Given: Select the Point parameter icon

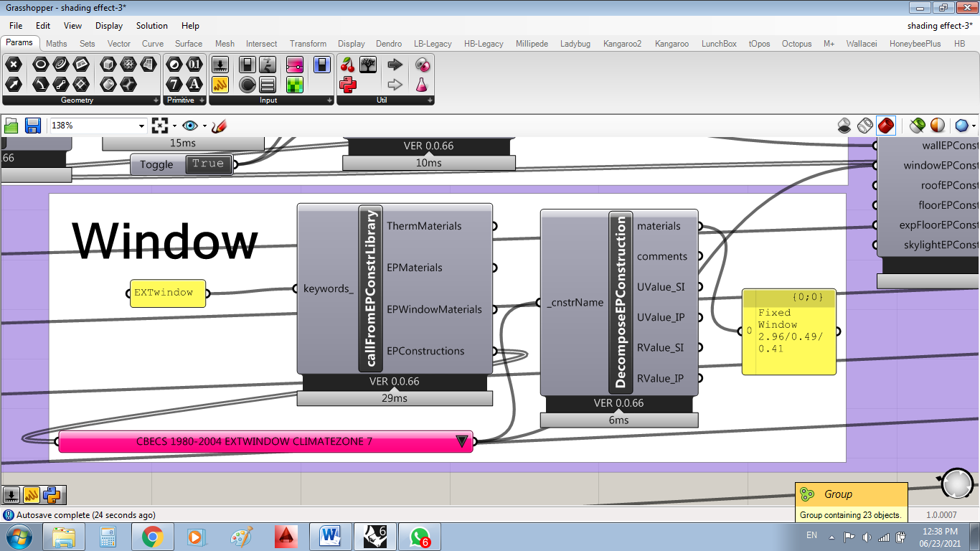Looking at the screenshot, I should (14, 65).
